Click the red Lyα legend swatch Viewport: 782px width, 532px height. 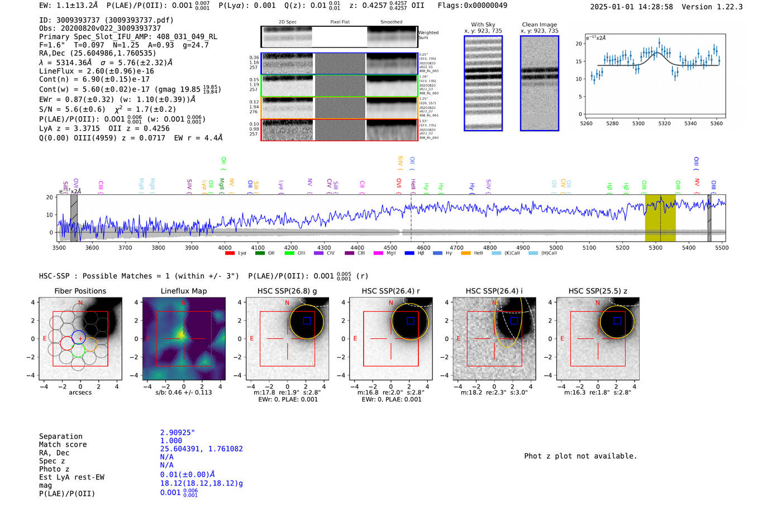pyautogui.click(x=230, y=253)
